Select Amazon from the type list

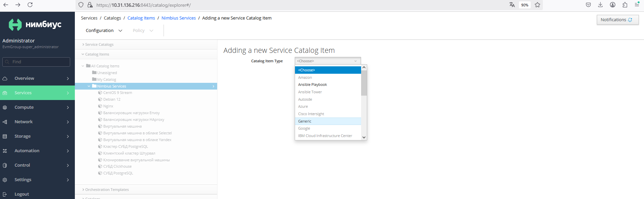pyautogui.click(x=328, y=77)
